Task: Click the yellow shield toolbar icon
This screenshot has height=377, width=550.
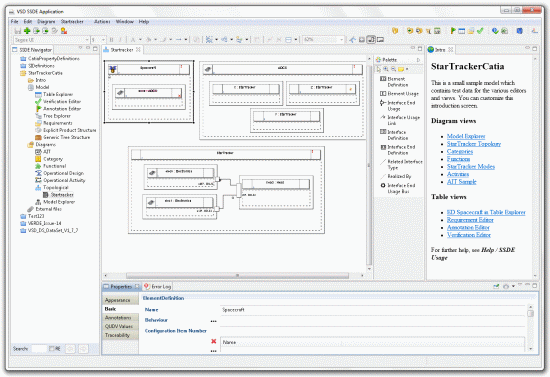Action: pyautogui.click(x=395, y=31)
